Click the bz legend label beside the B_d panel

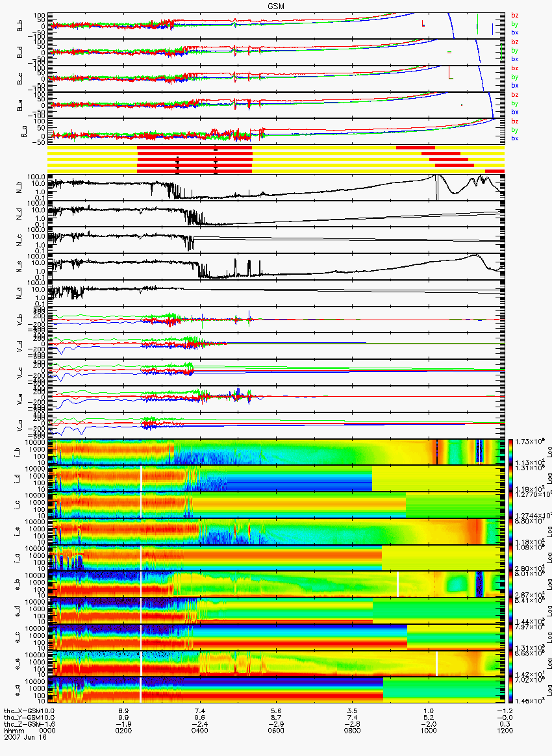point(515,42)
